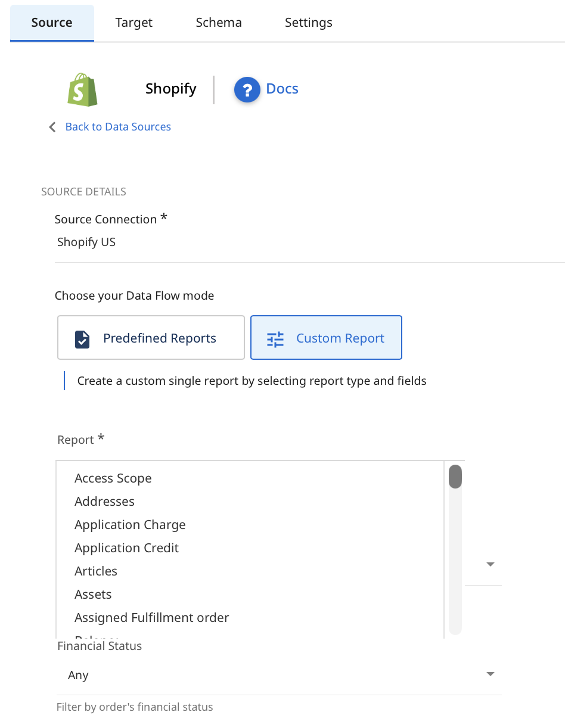Open the Schema tab

tap(219, 23)
